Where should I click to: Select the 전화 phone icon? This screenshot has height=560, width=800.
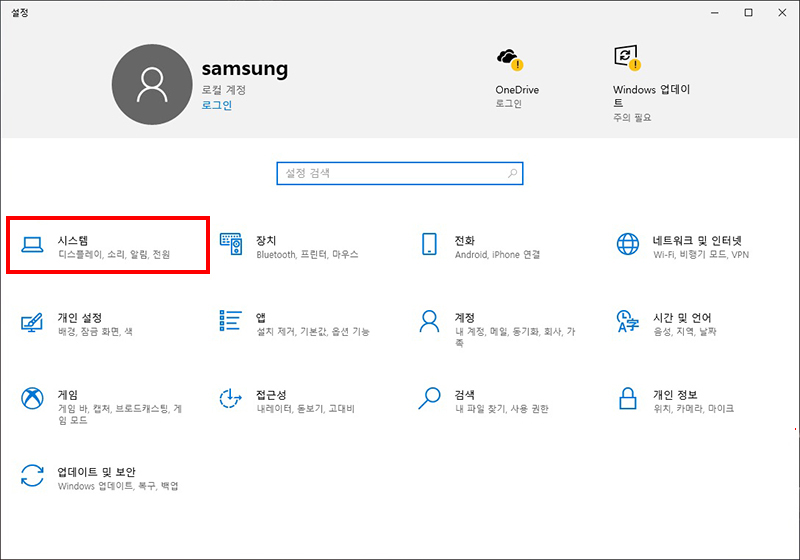click(429, 244)
